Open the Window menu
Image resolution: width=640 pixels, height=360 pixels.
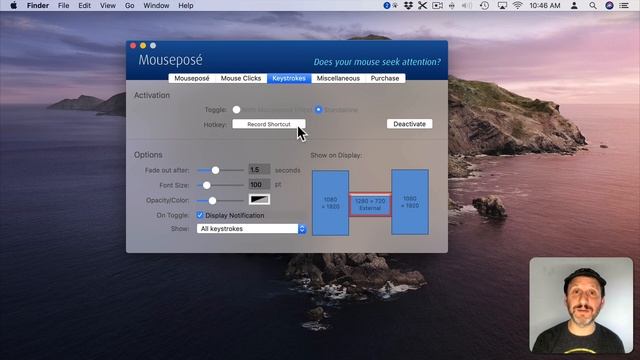pos(156,5)
